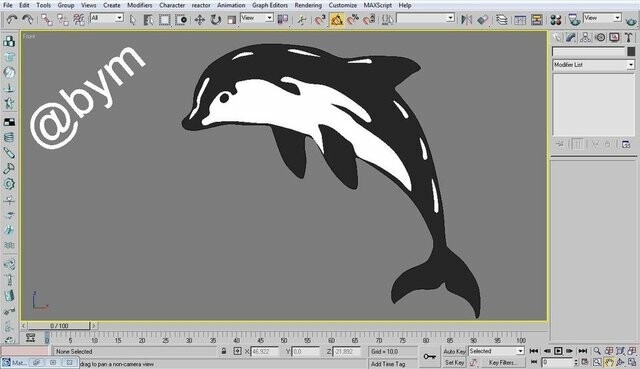Open the Mirror tool
The height and width of the screenshot is (369, 640).
pos(466,20)
